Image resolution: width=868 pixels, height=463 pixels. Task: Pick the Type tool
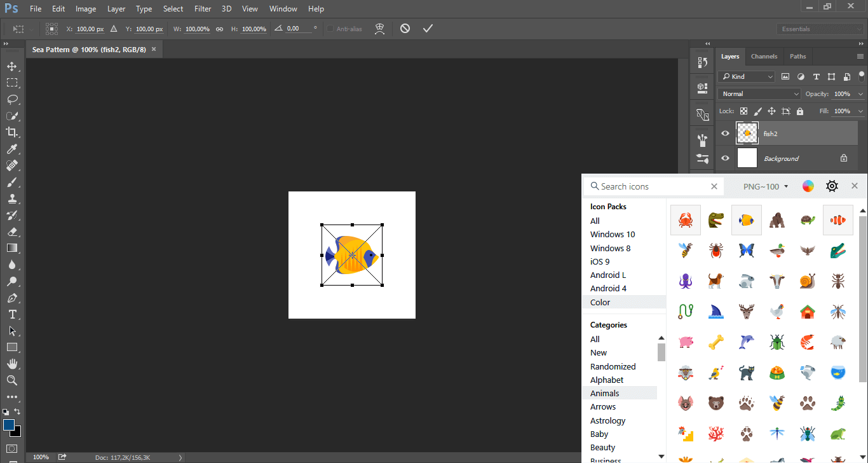click(x=13, y=314)
